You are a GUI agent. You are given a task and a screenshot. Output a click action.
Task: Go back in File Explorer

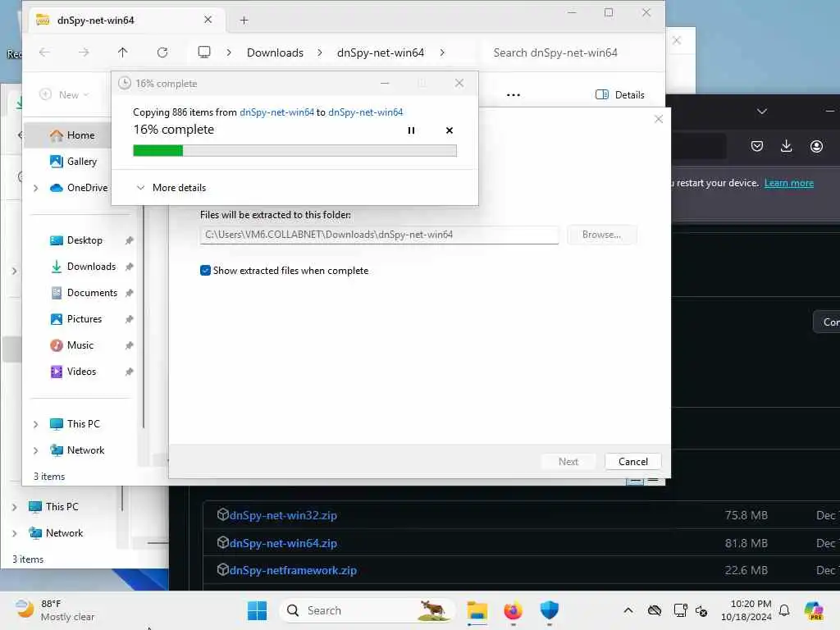coord(44,52)
